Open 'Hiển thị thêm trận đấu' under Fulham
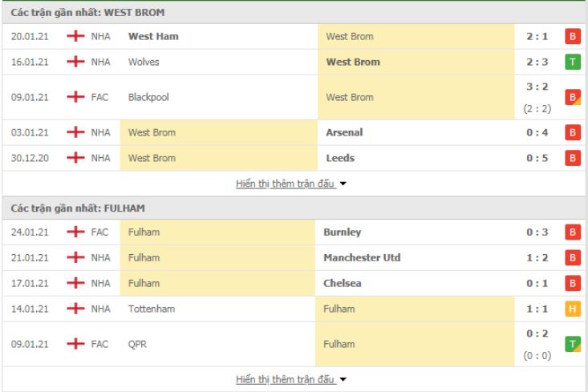The height and width of the screenshot is (392, 588). pos(285,379)
